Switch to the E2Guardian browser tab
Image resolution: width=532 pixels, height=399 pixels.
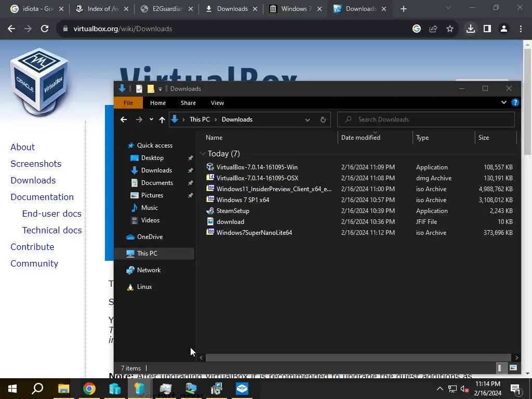click(x=168, y=9)
